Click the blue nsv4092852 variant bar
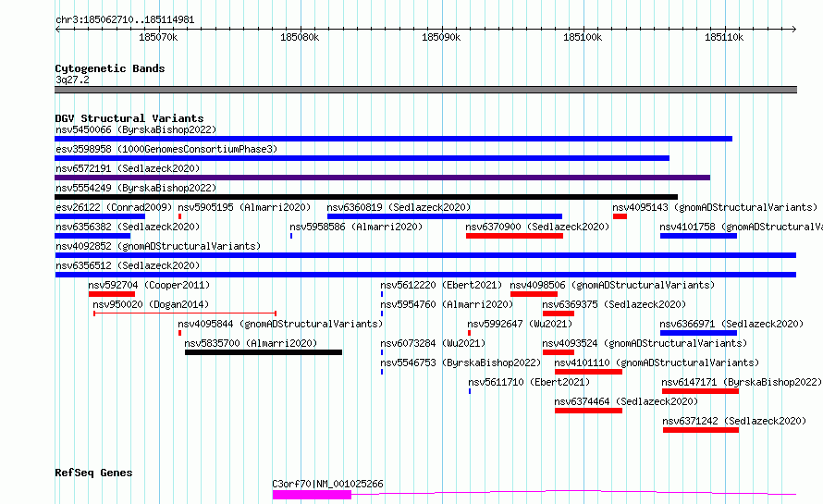 pyautogui.click(x=425, y=255)
